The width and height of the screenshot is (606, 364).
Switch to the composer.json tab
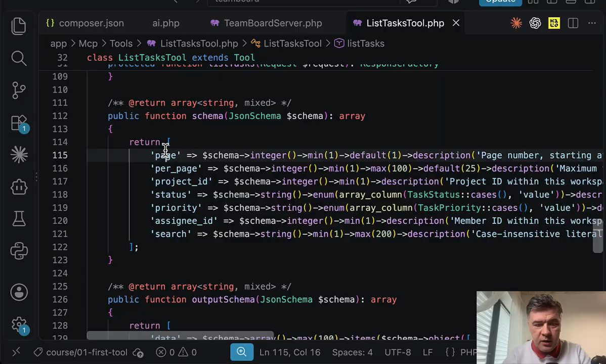coord(84,23)
